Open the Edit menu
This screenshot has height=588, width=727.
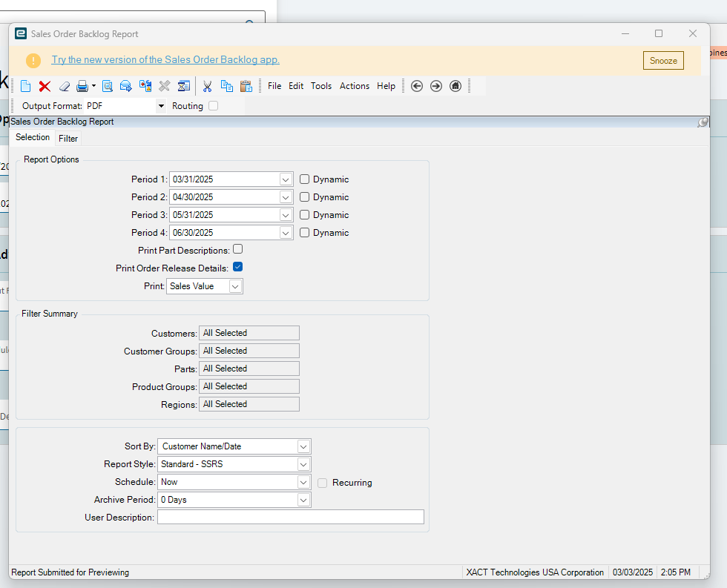(x=296, y=86)
